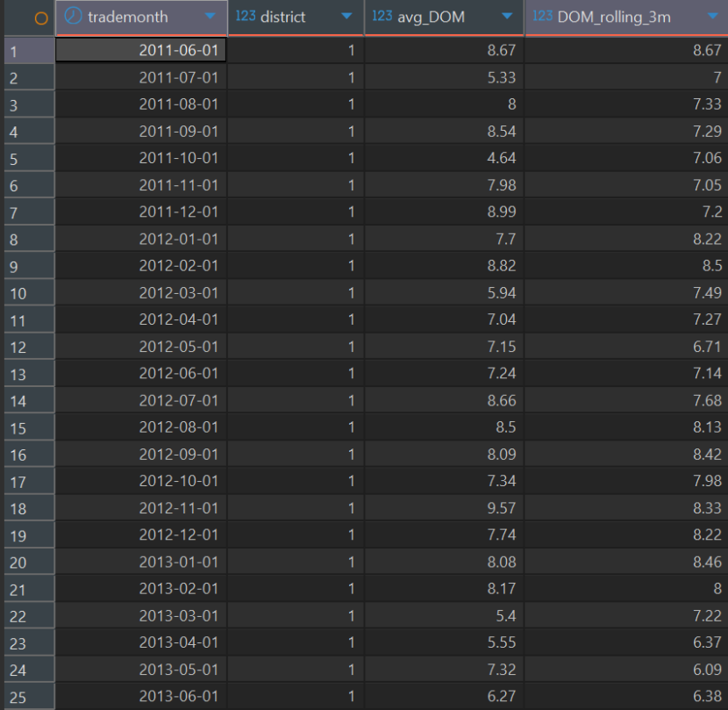Select row number 13 header

tap(29, 374)
